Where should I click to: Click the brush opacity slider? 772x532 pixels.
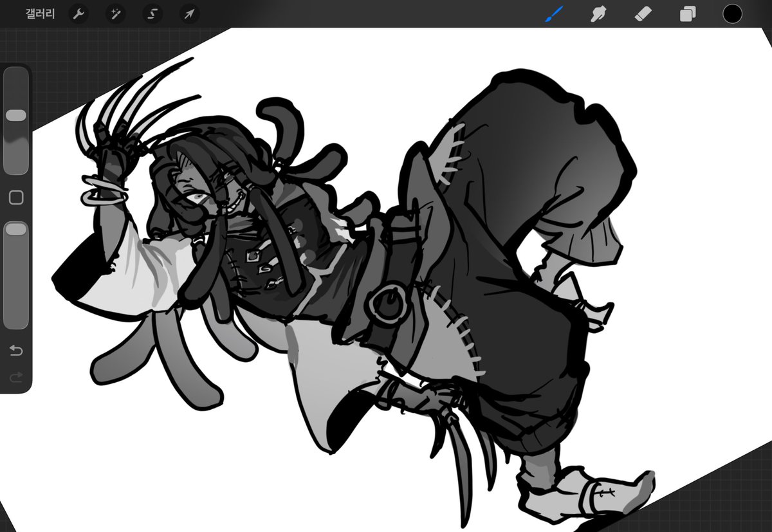(x=16, y=275)
